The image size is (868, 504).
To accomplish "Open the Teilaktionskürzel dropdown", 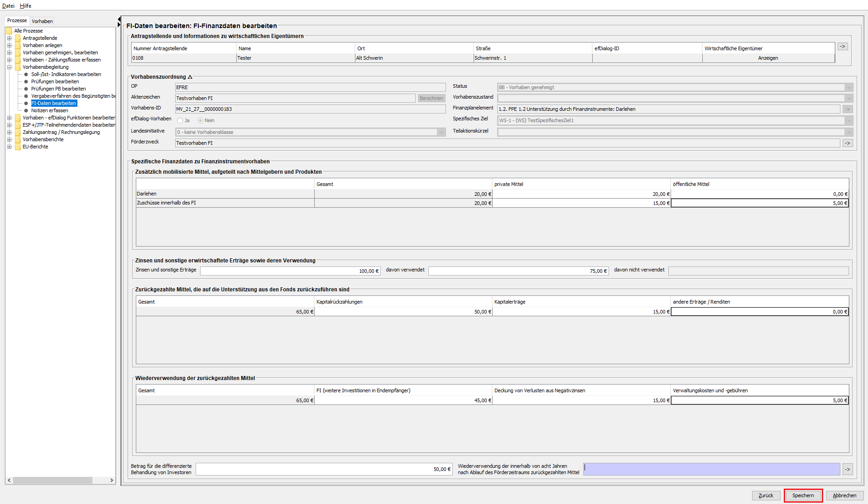I will 849,132.
